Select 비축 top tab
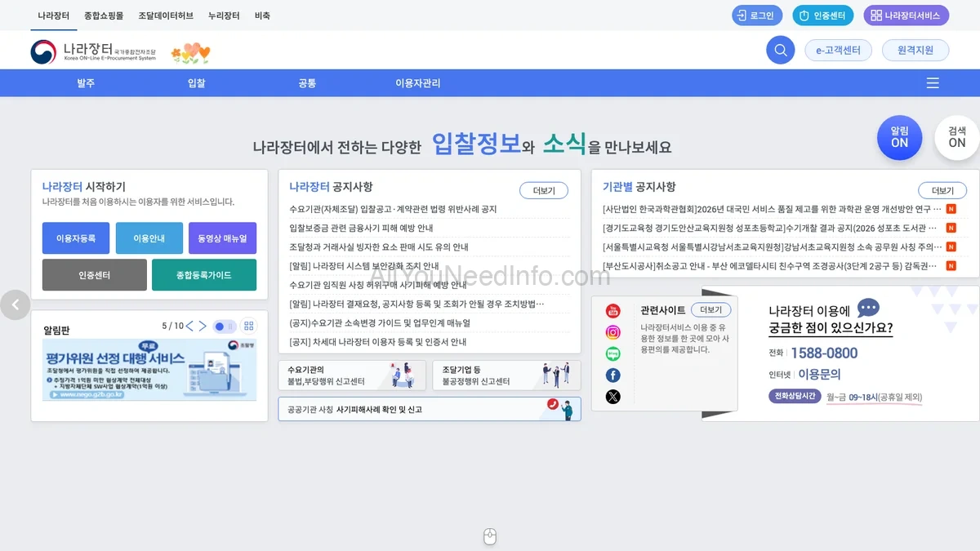The width and height of the screenshot is (980, 551). coord(262,16)
